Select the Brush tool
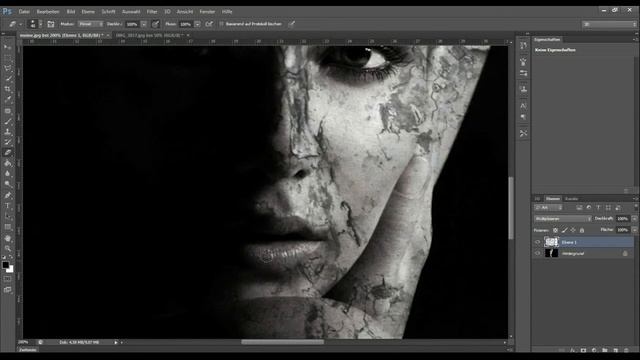640x360 pixels. tap(8, 122)
